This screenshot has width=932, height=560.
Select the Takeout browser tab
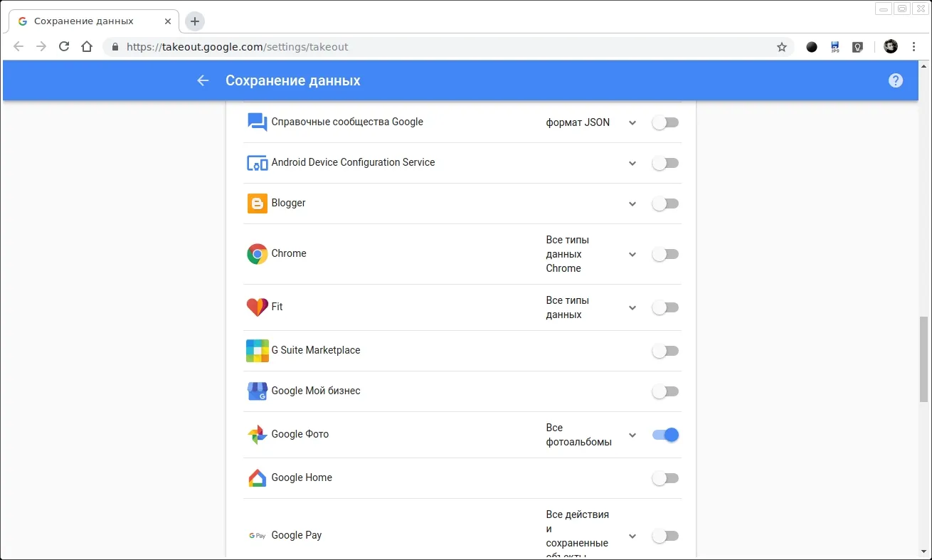pos(92,21)
